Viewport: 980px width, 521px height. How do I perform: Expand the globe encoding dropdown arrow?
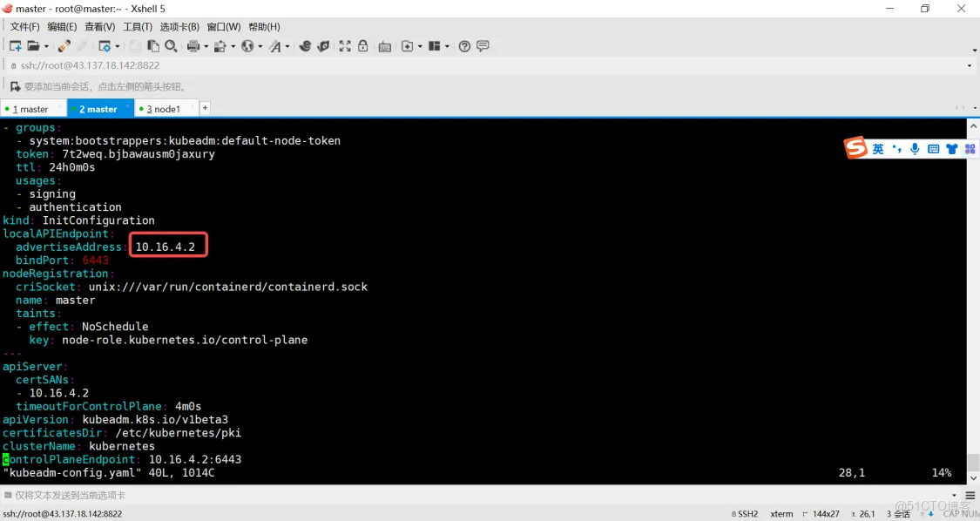[260, 47]
